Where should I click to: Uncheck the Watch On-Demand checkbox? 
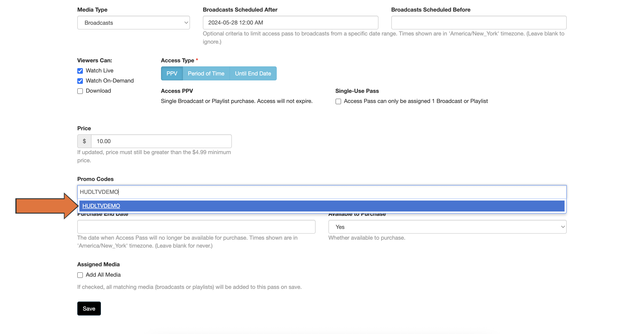[80, 81]
